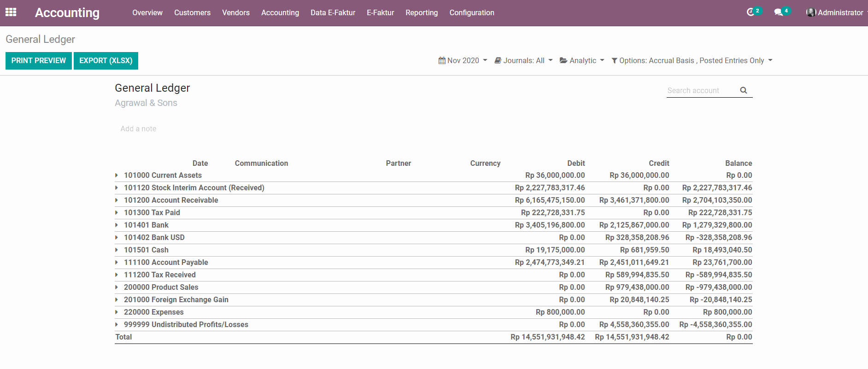Click the Analytic folder icon
This screenshot has height=369, width=868.
point(563,60)
